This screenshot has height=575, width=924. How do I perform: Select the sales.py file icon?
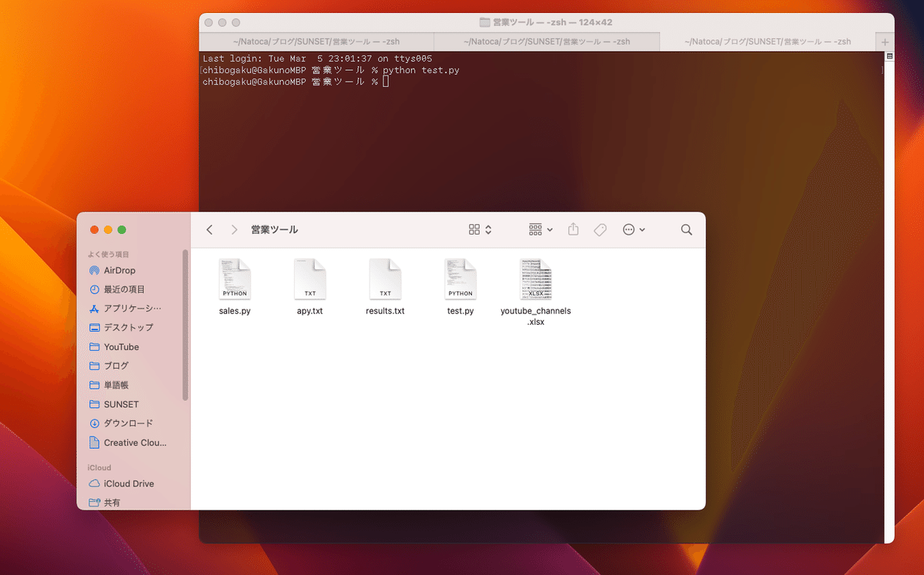[x=235, y=279]
